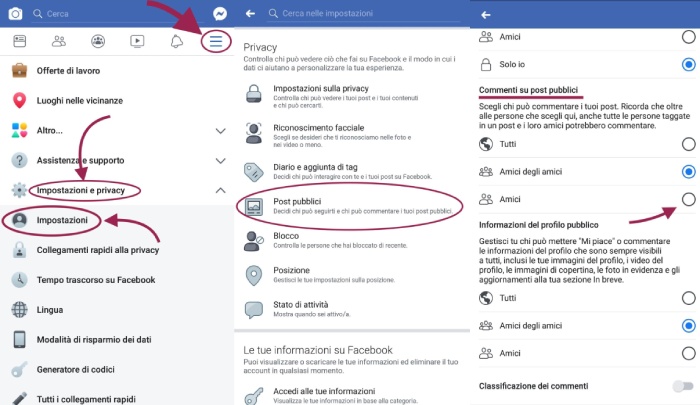Open 'Offerte di lavoro' briefcase icon

(19, 71)
